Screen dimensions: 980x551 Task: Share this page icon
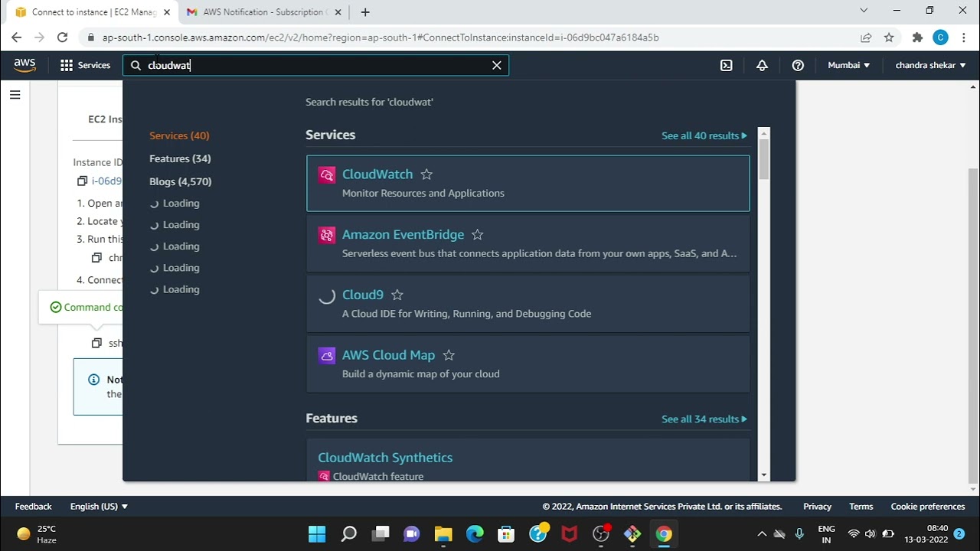click(x=866, y=37)
